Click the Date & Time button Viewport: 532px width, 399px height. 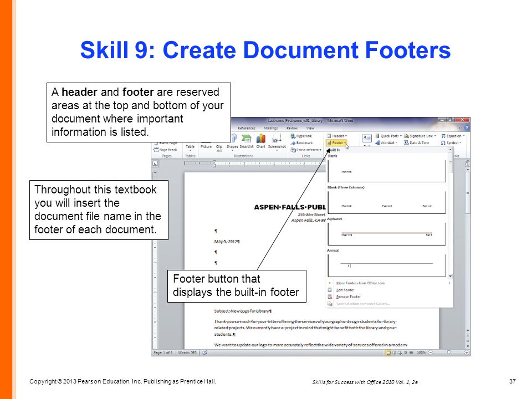(417, 143)
